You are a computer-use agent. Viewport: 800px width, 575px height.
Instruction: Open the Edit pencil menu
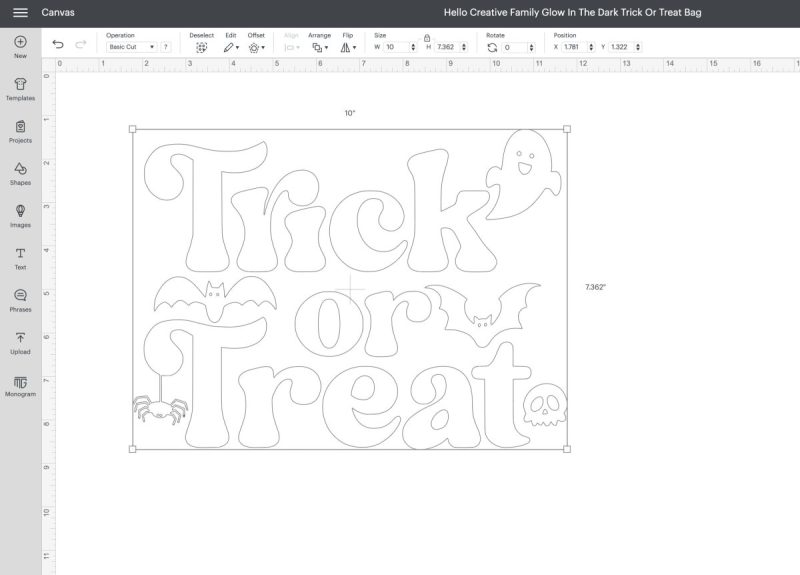(x=231, y=47)
